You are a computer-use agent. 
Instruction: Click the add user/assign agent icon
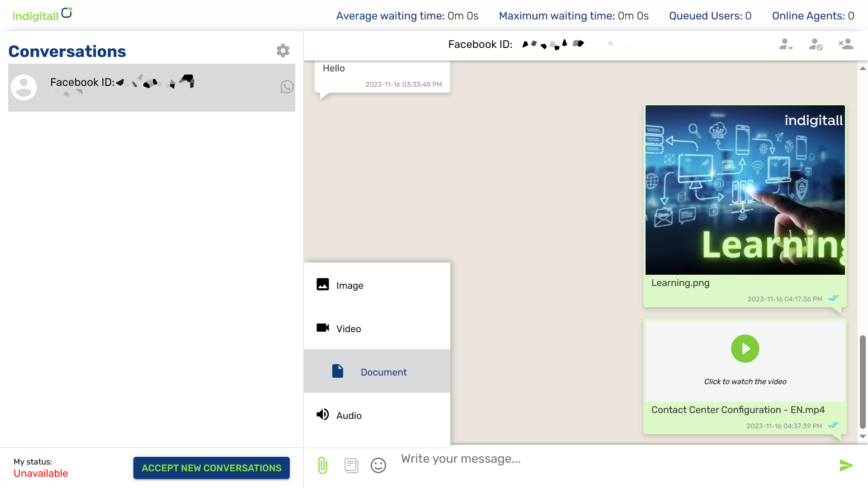(x=786, y=45)
